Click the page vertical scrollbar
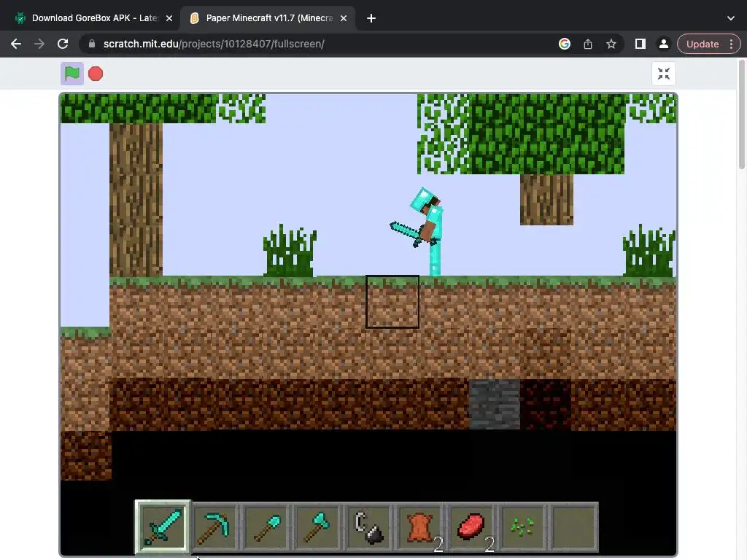 (x=742, y=114)
